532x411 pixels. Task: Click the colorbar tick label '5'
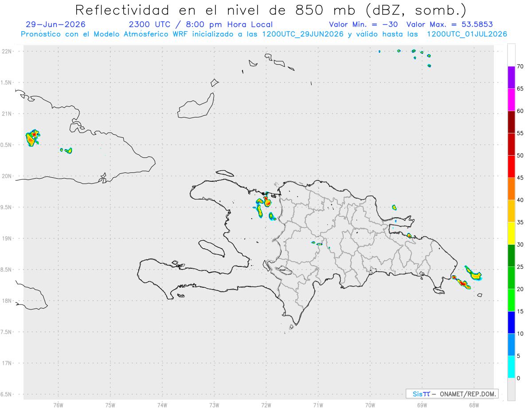(x=519, y=356)
